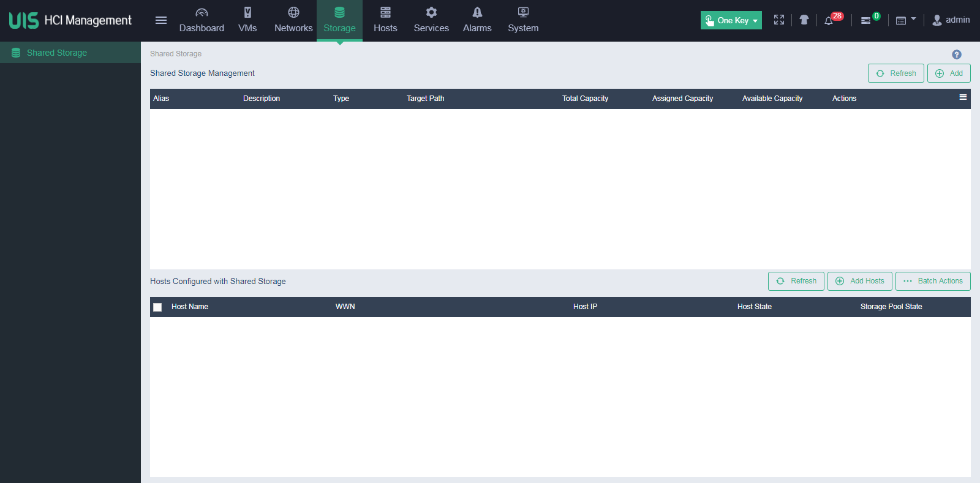
Task: Refresh the Shared Storage Management list
Action: pyautogui.click(x=895, y=73)
